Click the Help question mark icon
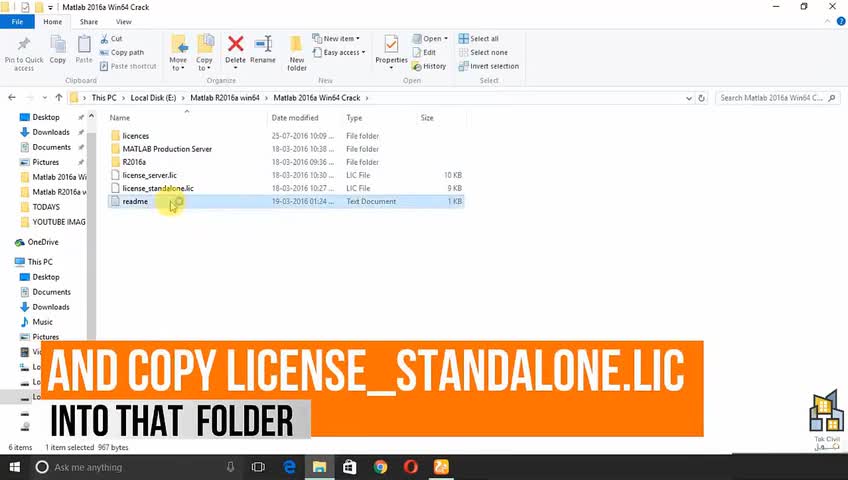 [841, 22]
